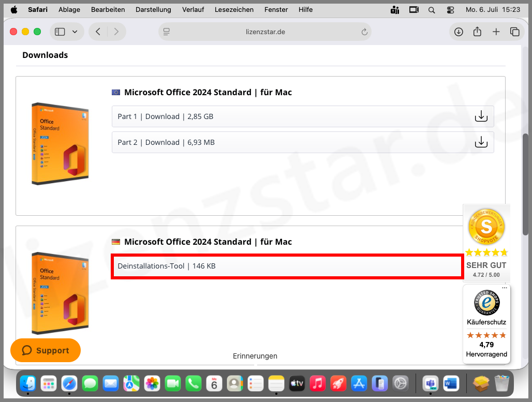The height and width of the screenshot is (402, 532).
Task: Open the red rocket app in Dock
Action: click(338, 384)
